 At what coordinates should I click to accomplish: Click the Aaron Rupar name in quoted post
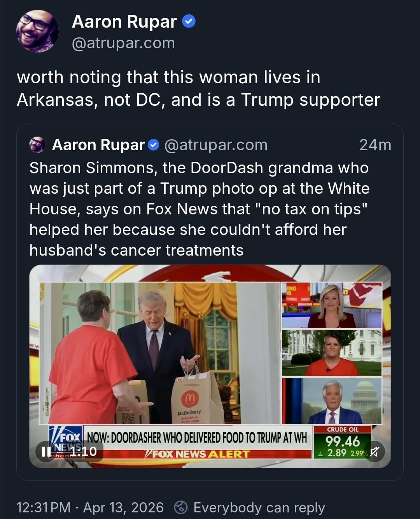[x=98, y=145]
